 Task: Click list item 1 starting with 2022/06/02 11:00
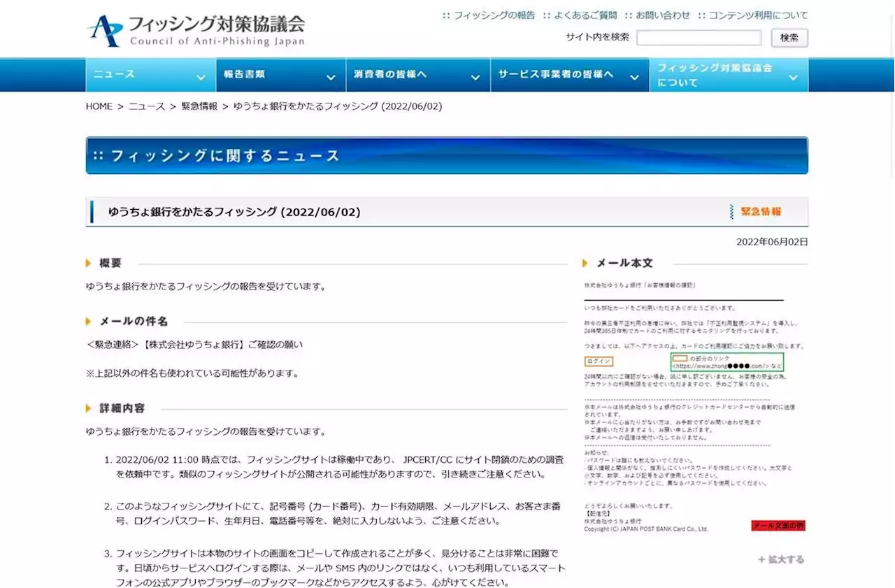pos(340,467)
